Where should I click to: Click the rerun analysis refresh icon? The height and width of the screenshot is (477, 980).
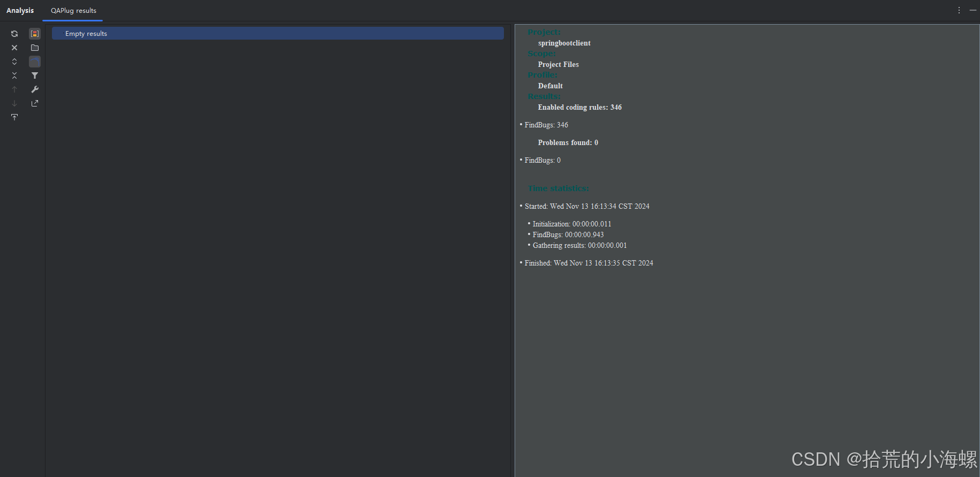click(x=14, y=34)
